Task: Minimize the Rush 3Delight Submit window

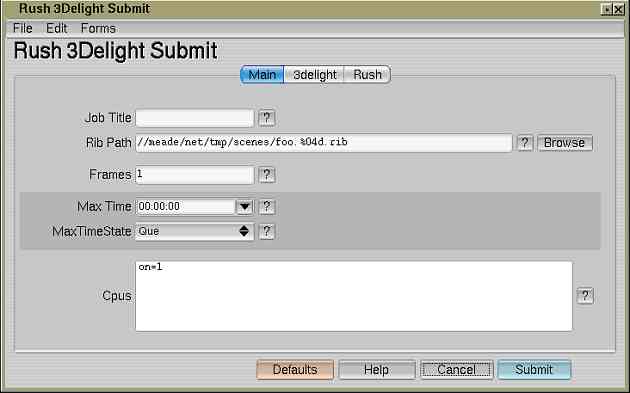Action: tap(607, 9)
